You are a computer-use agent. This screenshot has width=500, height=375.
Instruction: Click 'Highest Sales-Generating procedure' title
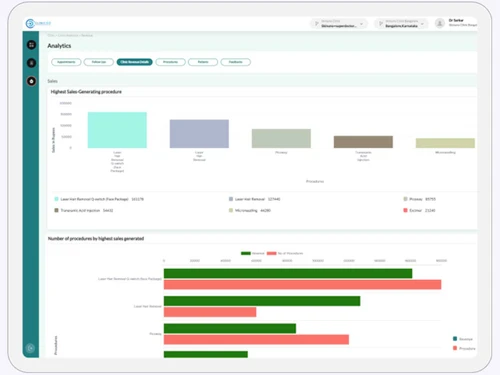[x=86, y=92]
